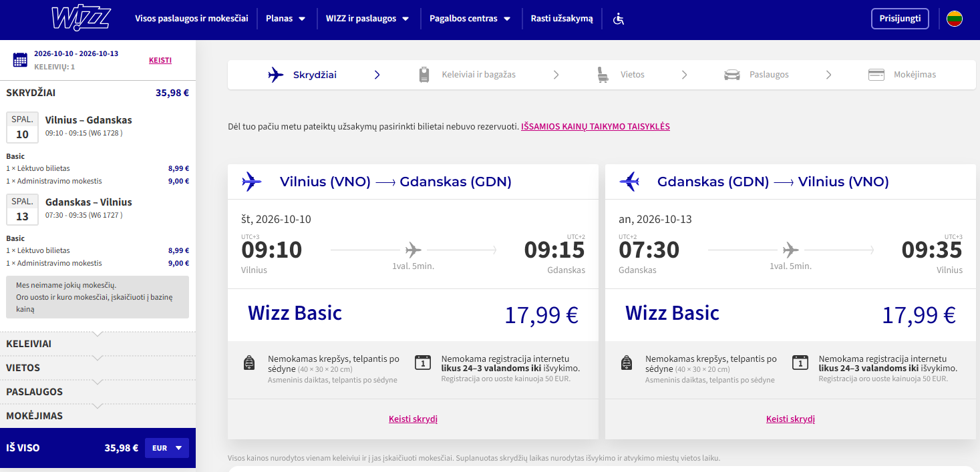
Task: Click Keisti skrydį in Vilnius–Gdanskas card
Action: point(413,419)
